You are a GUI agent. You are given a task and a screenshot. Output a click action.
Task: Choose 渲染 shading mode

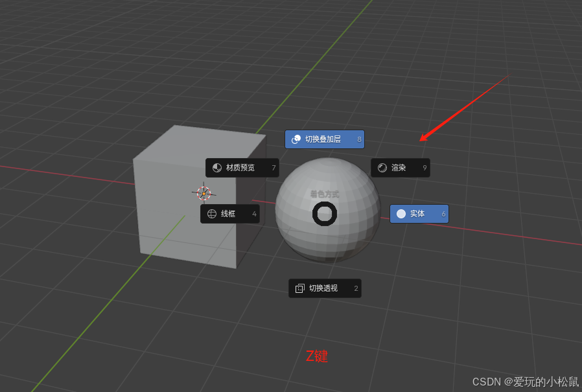[401, 168]
